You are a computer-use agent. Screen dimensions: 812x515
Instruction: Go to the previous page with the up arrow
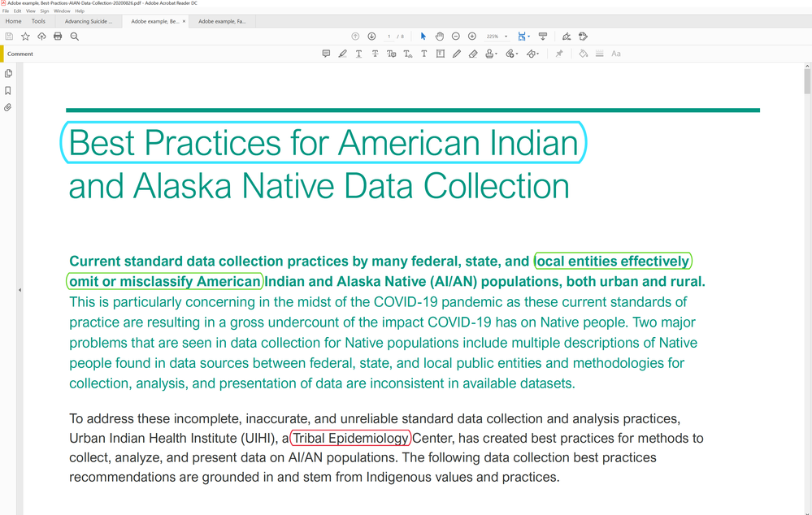click(x=355, y=37)
